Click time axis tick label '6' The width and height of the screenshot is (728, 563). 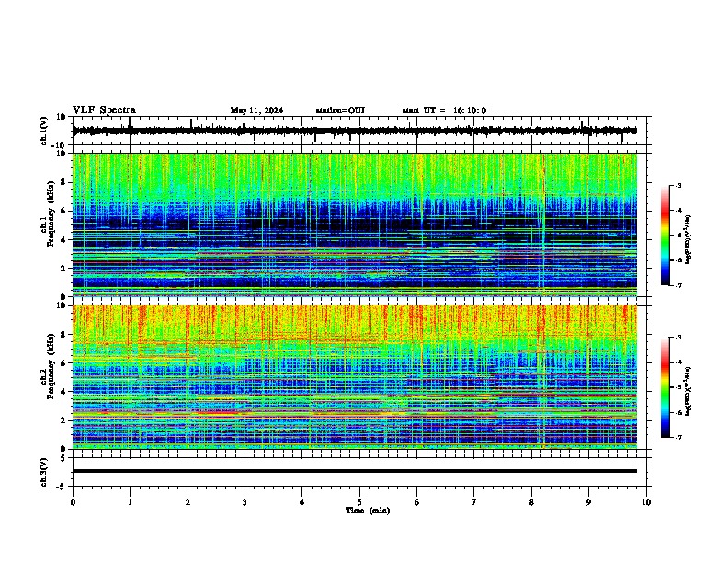(x=417, y=502)
